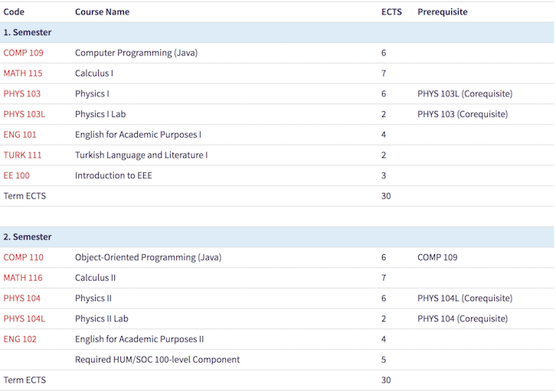Open the ENG 102 course link
This screenshot has height=392, width=556.
[x=20, y=339]
